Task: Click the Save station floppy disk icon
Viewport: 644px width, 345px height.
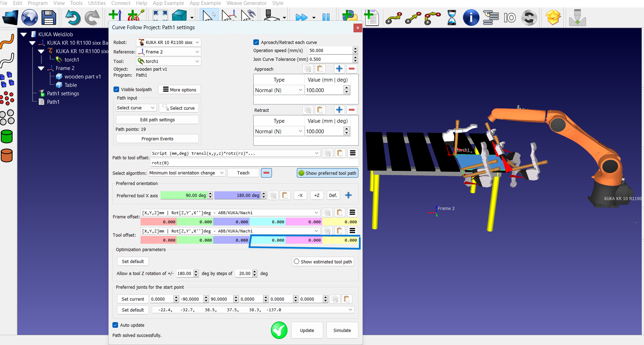Action: tap(48, 17)
